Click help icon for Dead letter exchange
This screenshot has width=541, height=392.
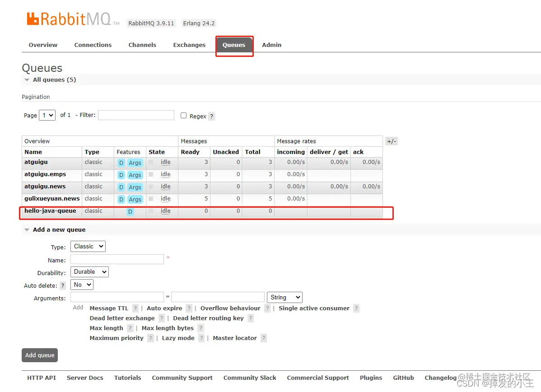coord(162,318)
